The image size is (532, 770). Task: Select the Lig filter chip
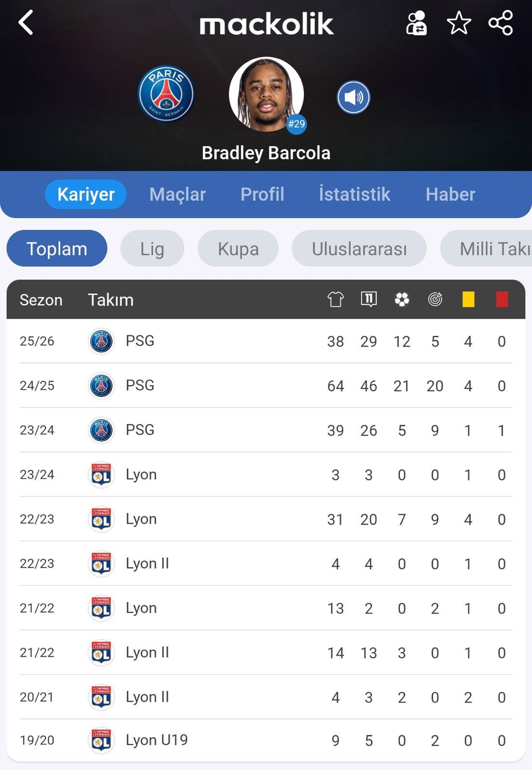152,249
